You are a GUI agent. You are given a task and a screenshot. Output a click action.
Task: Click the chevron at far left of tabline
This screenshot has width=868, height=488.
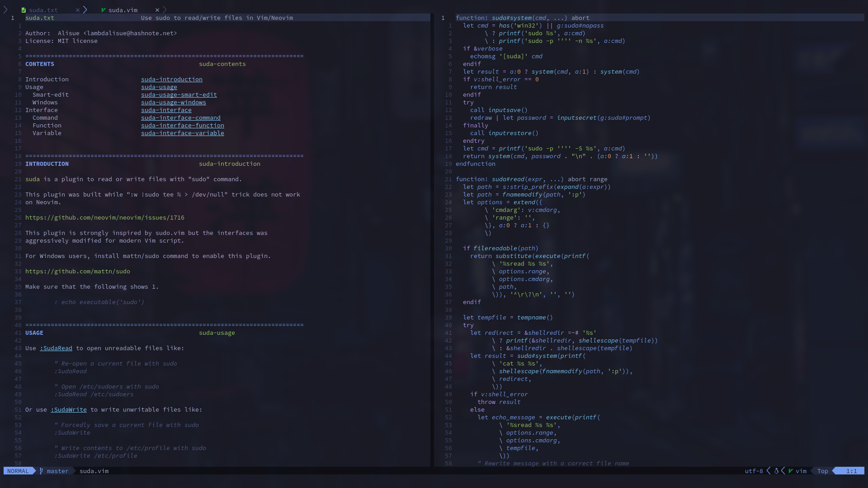(x=5, y=9)
